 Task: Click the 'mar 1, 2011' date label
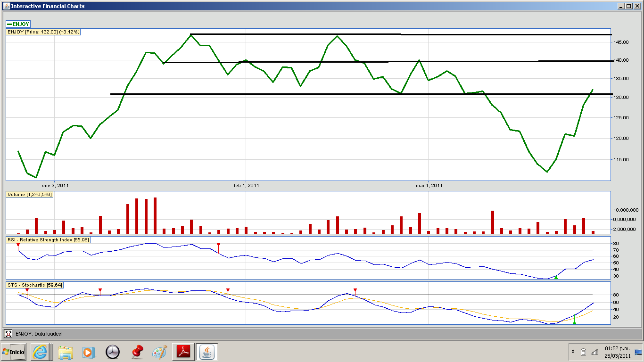[x=429, y=185]
